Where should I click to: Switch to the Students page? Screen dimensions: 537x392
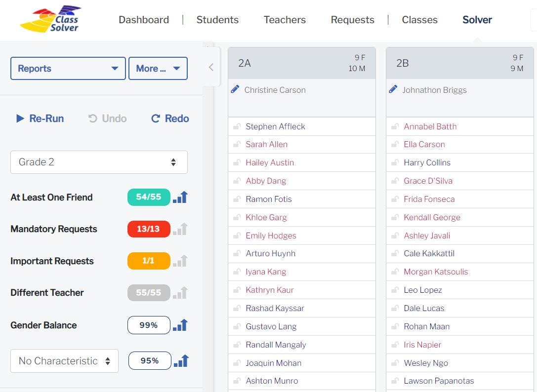(217, 20)
